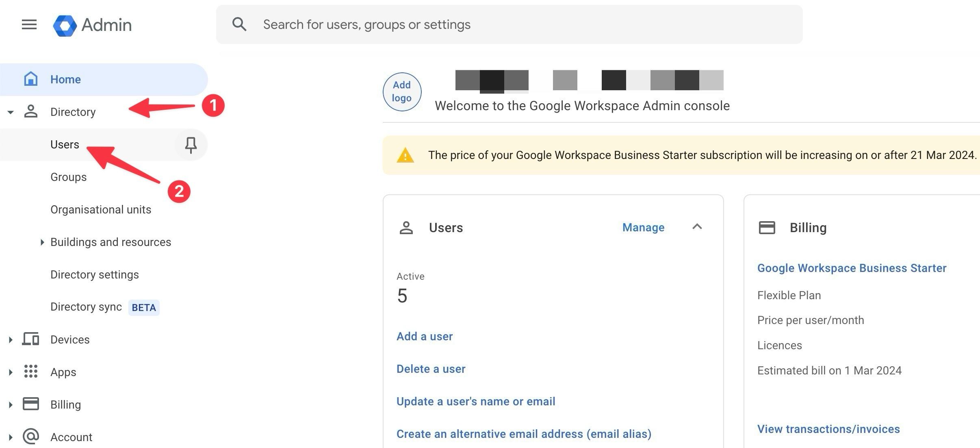Viewport: 980px width, 448px height.
Task: Select the Groups menu item
Action: [68, 176]
